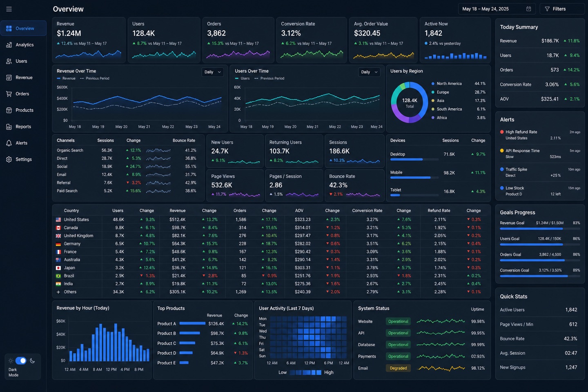The image size is (588, 392).
Task: Click the Avg. Order Value card
Action: [x=383, y=40]
